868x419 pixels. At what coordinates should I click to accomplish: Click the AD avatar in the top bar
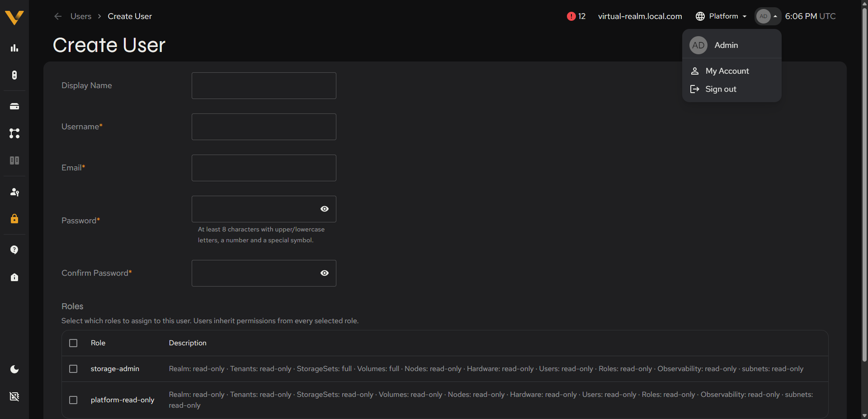click(763, 16)
